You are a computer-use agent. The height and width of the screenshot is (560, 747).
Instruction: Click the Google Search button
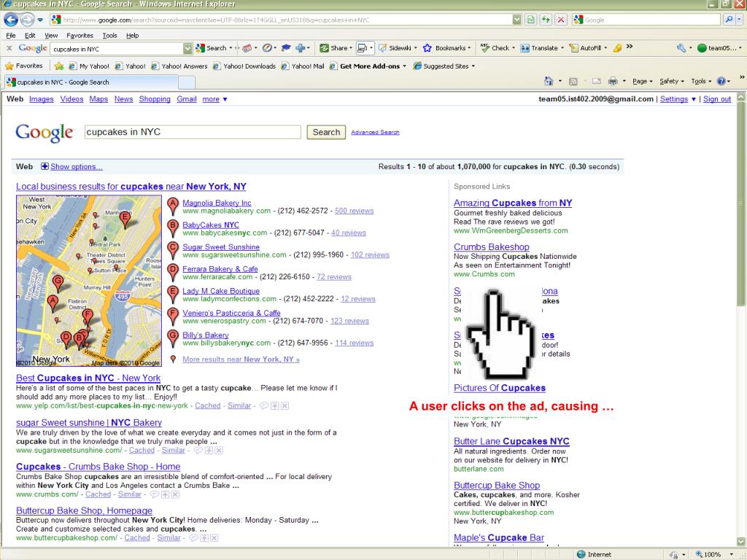tap(326, 132)
